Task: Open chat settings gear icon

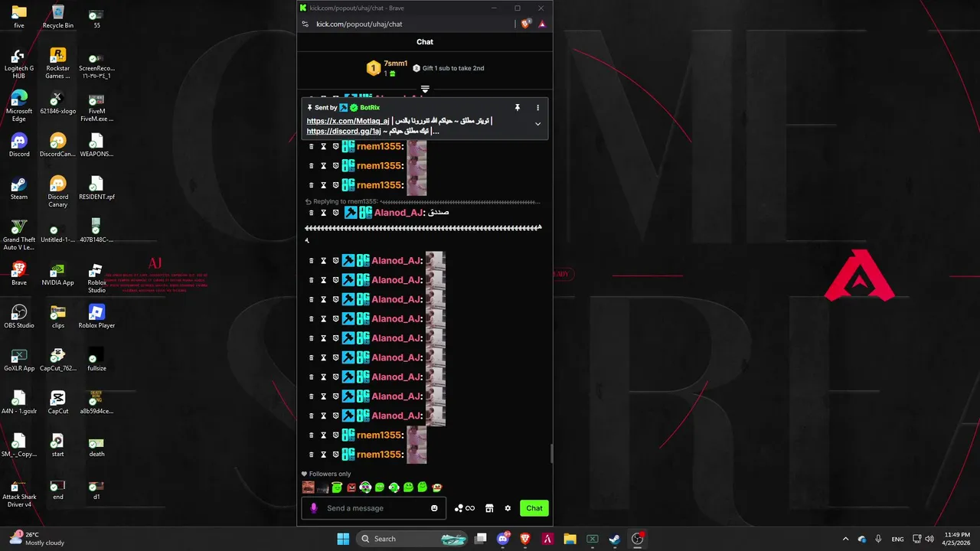Action: click(508, 508)
